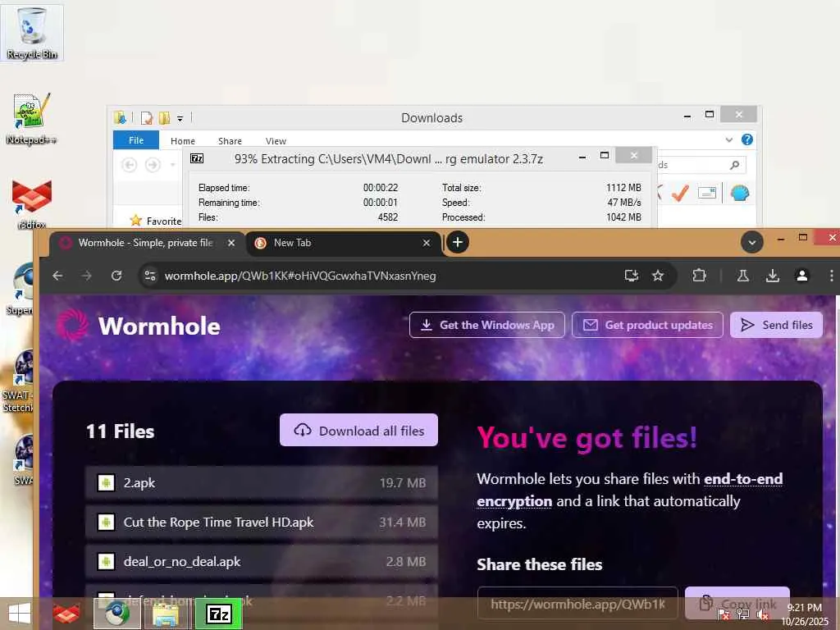Screen dimensions: 840x630
Task: Click Get the Windows App button
Action: pos(487,325)
